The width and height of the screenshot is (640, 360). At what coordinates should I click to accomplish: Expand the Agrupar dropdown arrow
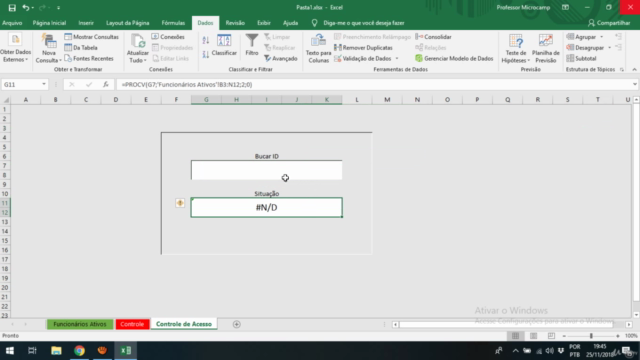point(601,37)
